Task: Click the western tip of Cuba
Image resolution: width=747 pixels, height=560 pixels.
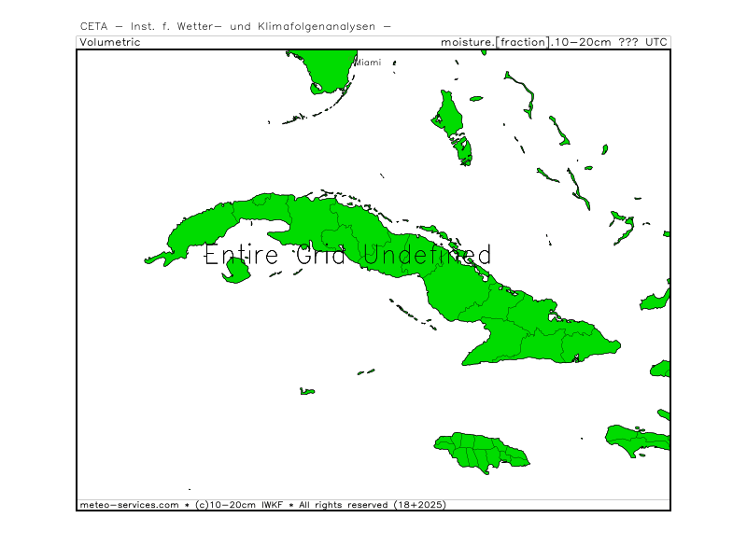Action: tap(155, 258)
